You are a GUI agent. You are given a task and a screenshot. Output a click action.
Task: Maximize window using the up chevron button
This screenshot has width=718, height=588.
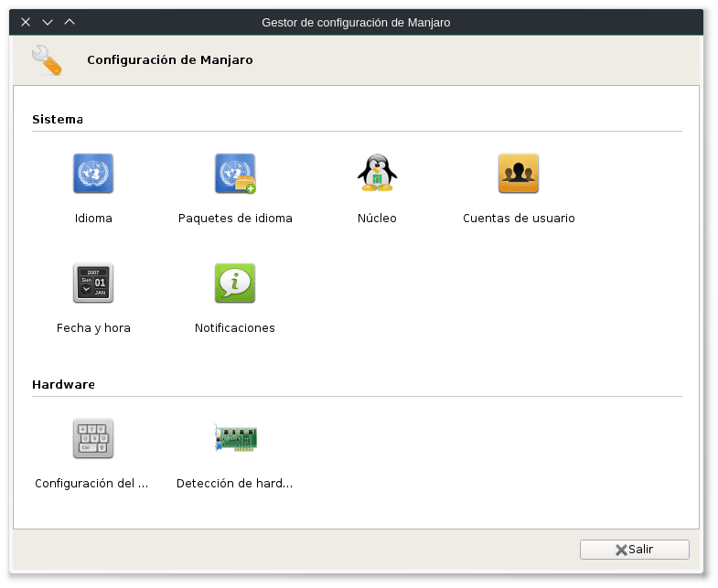point(70,22)
